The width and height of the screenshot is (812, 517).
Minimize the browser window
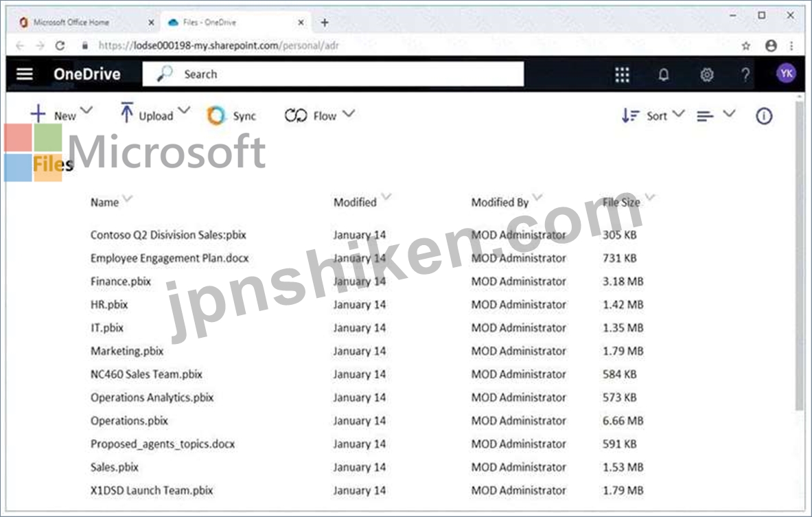pos(733,16)
